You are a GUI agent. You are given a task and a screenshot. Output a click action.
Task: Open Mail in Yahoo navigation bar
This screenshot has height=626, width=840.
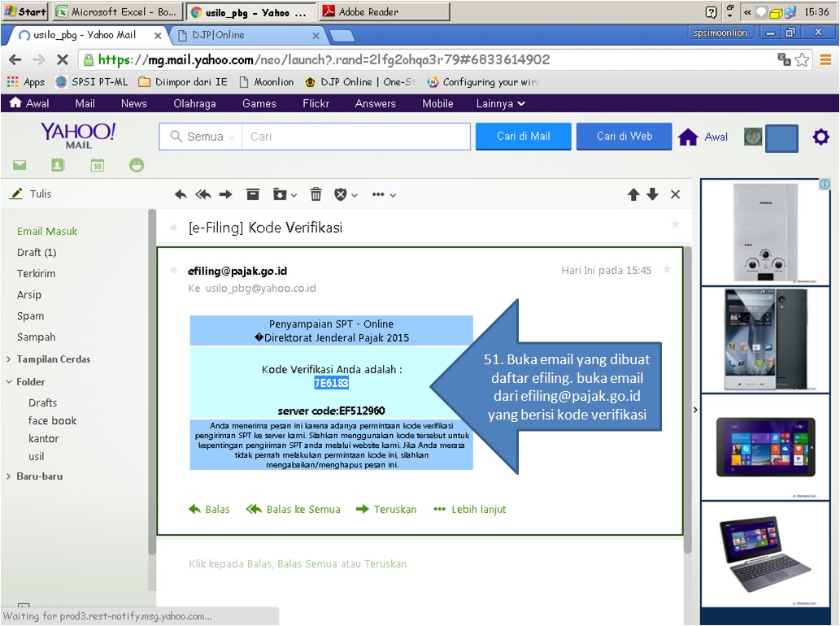[x=85, y=103]
